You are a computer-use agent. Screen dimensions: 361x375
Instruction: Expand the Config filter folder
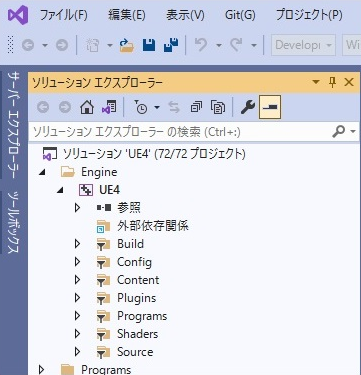[78, 262]
